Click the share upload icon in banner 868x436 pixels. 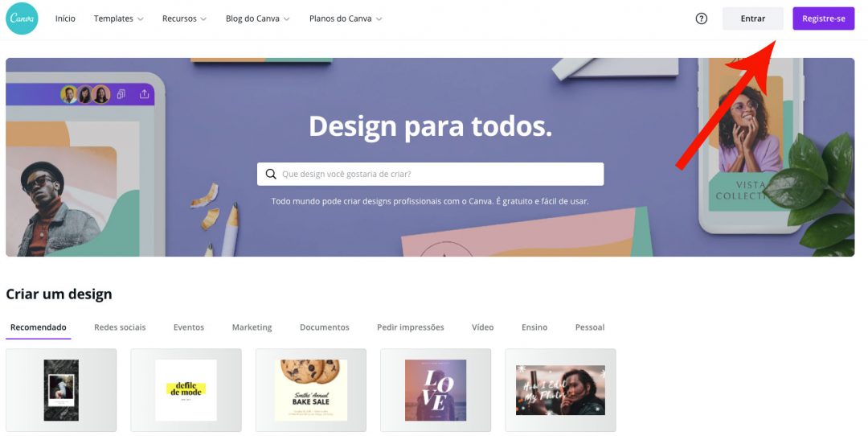(x=144, y=94)
